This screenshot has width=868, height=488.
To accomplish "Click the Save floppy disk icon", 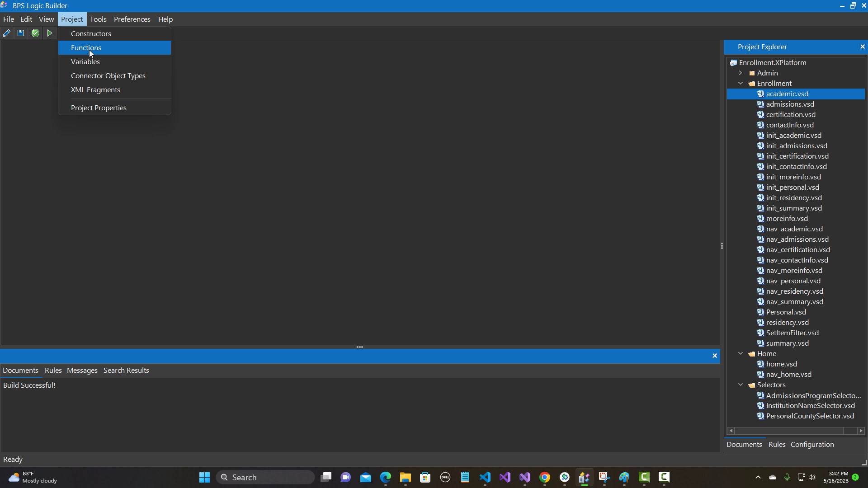I will tap(21, 33).
